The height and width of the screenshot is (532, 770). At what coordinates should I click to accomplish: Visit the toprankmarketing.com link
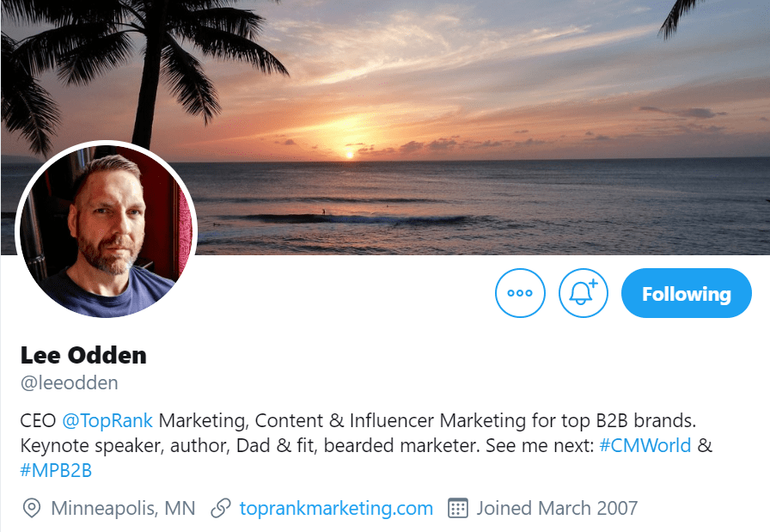coord(336,509)
